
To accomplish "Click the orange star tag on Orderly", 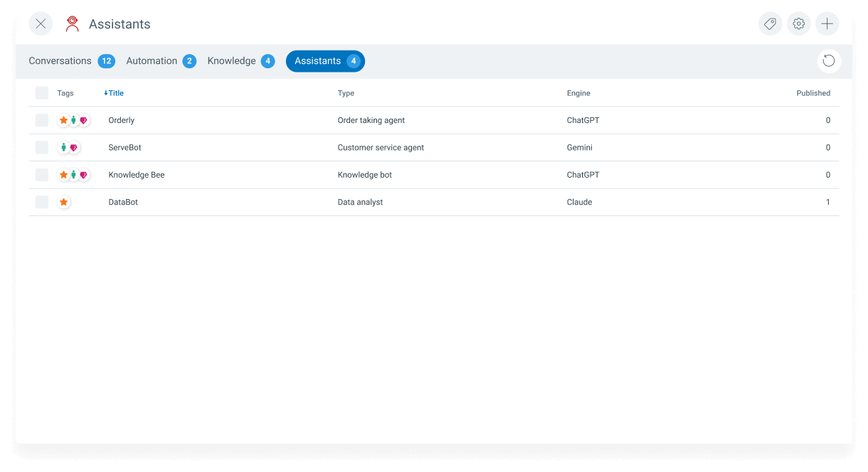I will (63, 120).
